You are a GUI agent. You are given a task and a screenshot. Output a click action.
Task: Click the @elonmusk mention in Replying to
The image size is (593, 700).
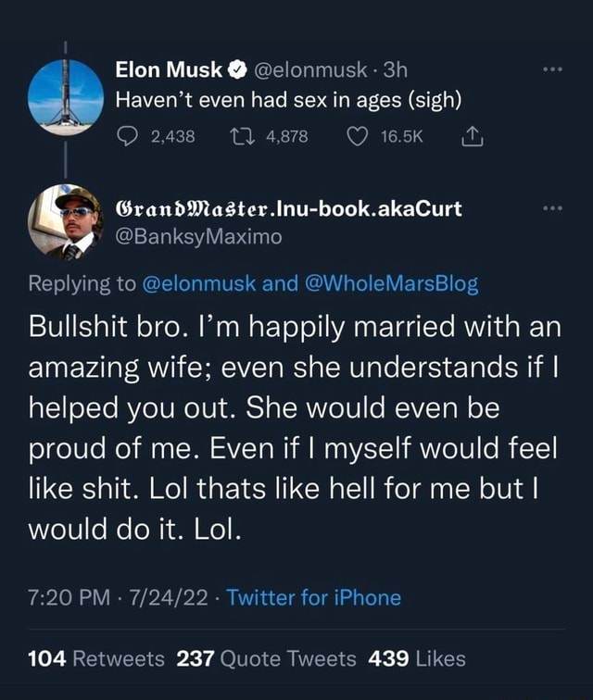(196, 284)
